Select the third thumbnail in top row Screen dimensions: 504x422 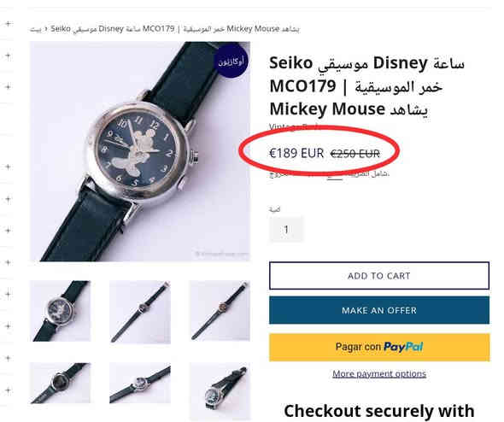point(220,311)
